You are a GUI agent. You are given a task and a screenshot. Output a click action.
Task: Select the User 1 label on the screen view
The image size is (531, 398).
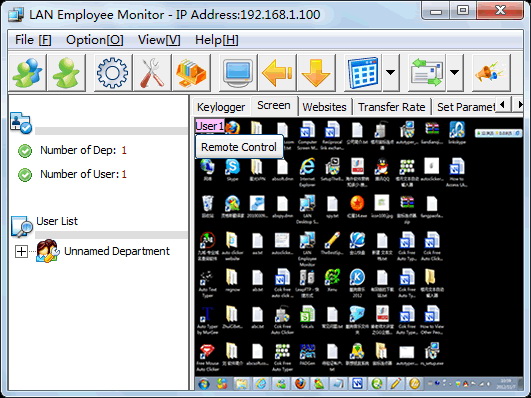point(210,126)
